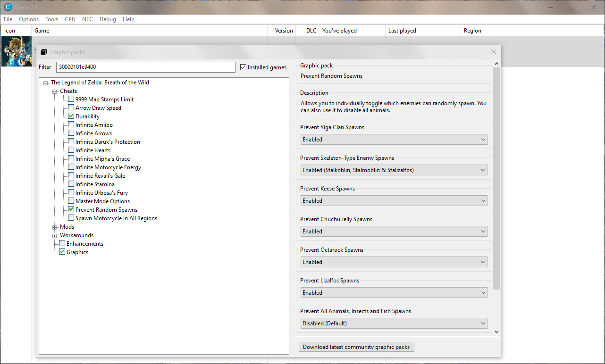Expand the Mods tree branch

[x=55, y=227]
